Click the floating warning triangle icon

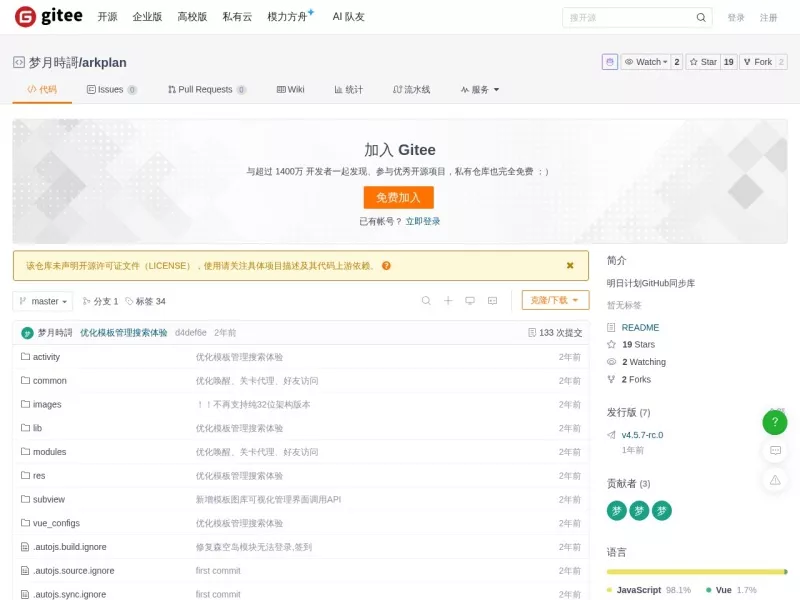coord(775,480)
